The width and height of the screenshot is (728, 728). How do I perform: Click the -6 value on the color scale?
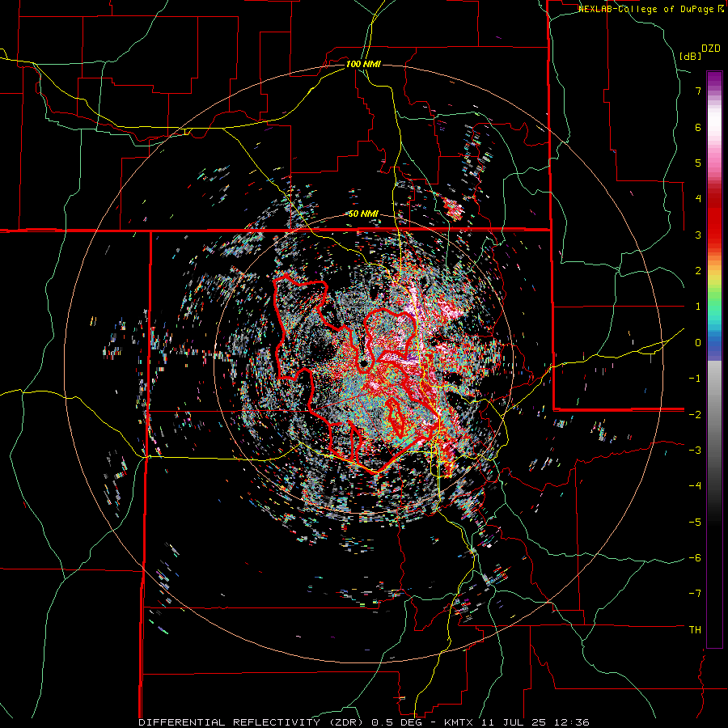pos(695,558)
